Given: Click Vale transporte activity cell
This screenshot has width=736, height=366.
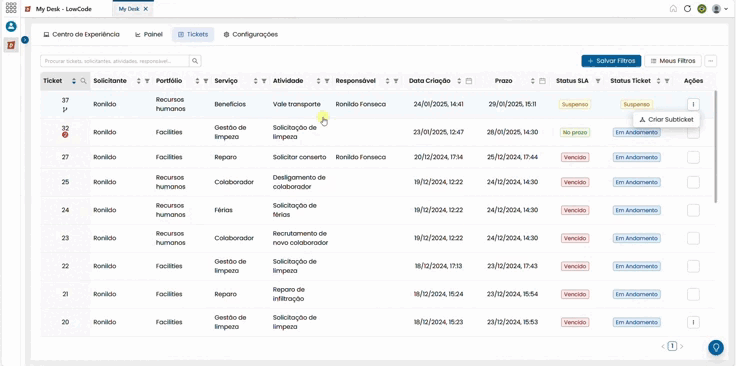Looking at the screenshot, I should pyautogui.click(x=297, y=104).
